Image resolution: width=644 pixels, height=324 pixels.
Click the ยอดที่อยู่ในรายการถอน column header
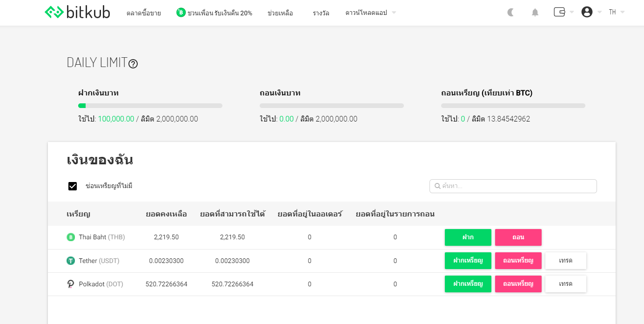point(395,214)
